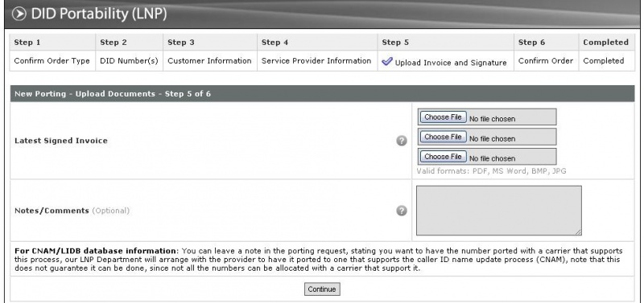Click the 'Upload Invoice and Signature' step text
This screenshot has height=303, width=644.
click(451, 63)
